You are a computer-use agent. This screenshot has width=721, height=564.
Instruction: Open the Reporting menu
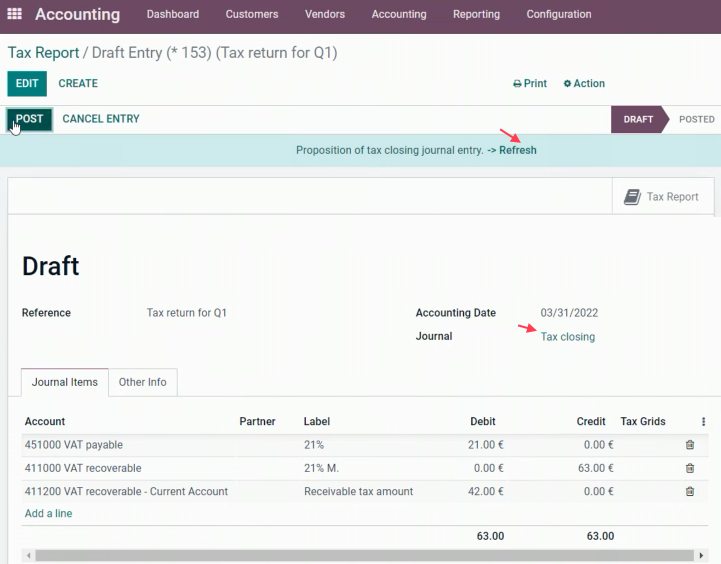[476, 14]
